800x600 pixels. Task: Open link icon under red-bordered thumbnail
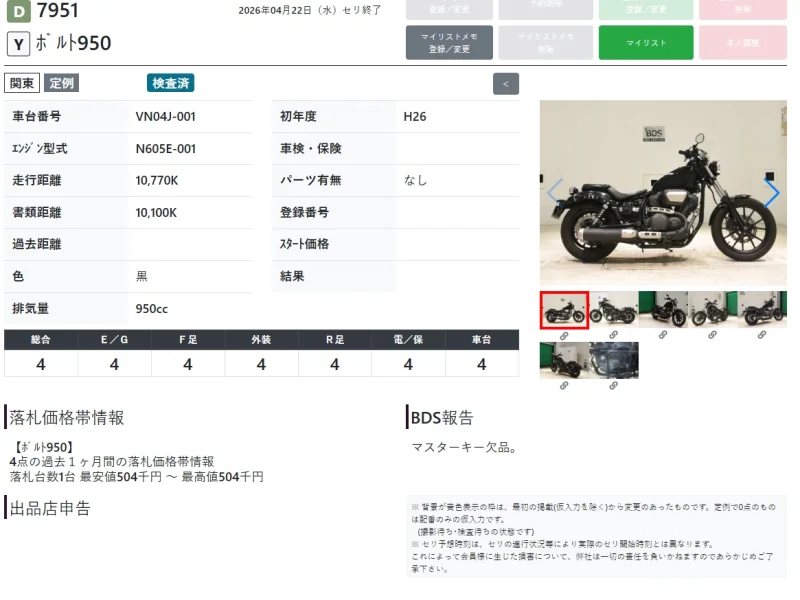[x=564, y=336]
